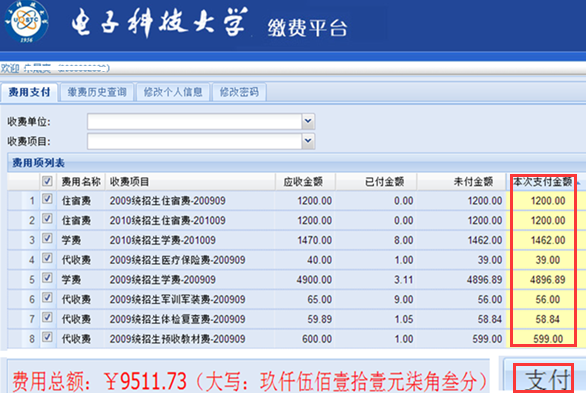This screenshot has height=393, width=586.
Task: Select the 2009续招生预收教材费-200909 item
Action: pyautogui.click(x=178, y=340)
